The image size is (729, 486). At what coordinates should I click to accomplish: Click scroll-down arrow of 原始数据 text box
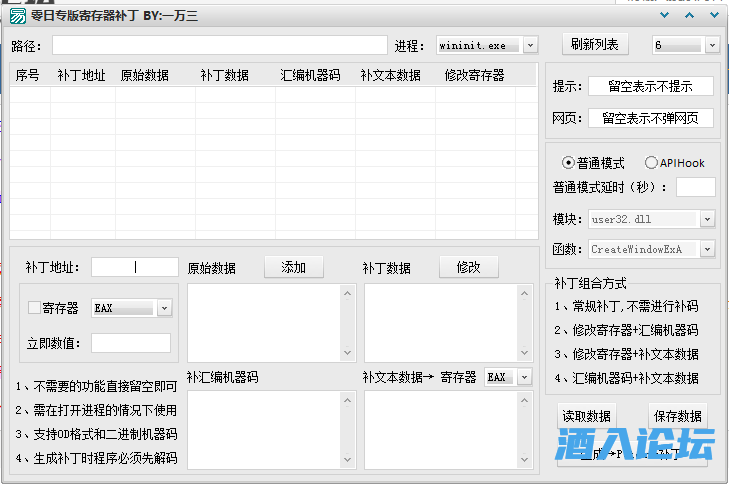click(x=349, y=353)
